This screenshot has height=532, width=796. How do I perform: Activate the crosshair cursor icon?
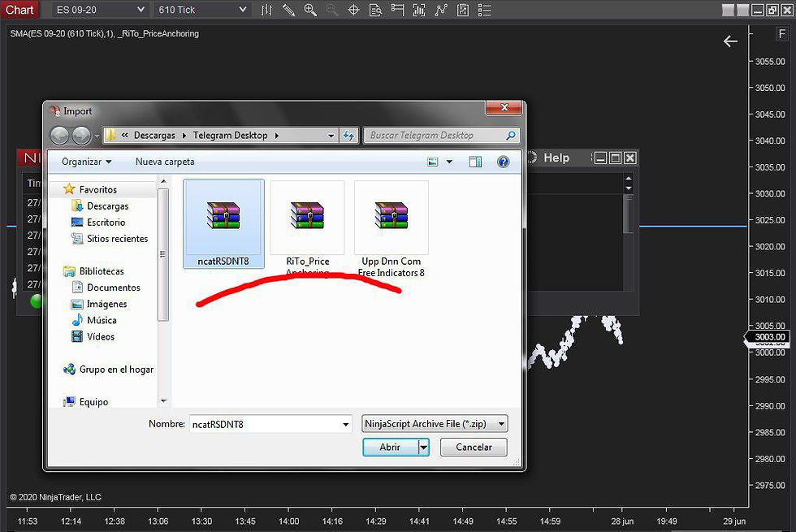[x=353, y=10]
